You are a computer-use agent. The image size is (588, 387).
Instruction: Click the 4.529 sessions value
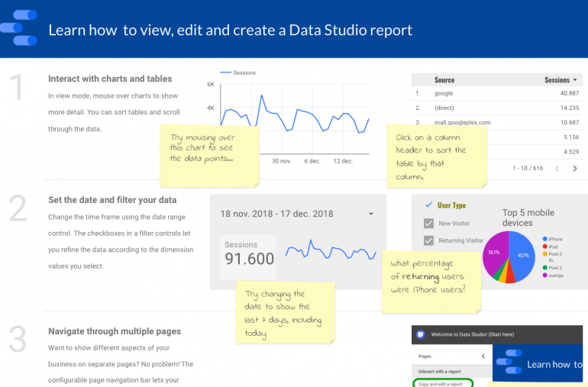click(x=571, y=151)
